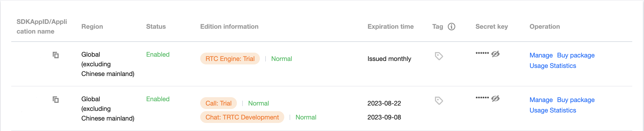Edit tag for the Call Trial row
The height and width of the screenshot is (131, 644).
pos(439,101)
